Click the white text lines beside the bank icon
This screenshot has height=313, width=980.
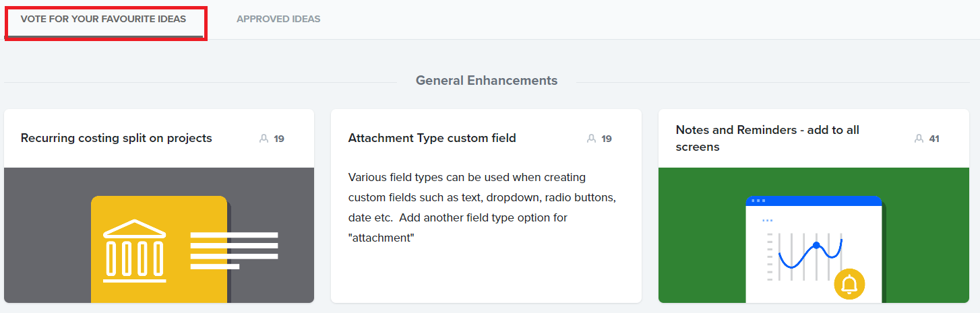point(233,250)
